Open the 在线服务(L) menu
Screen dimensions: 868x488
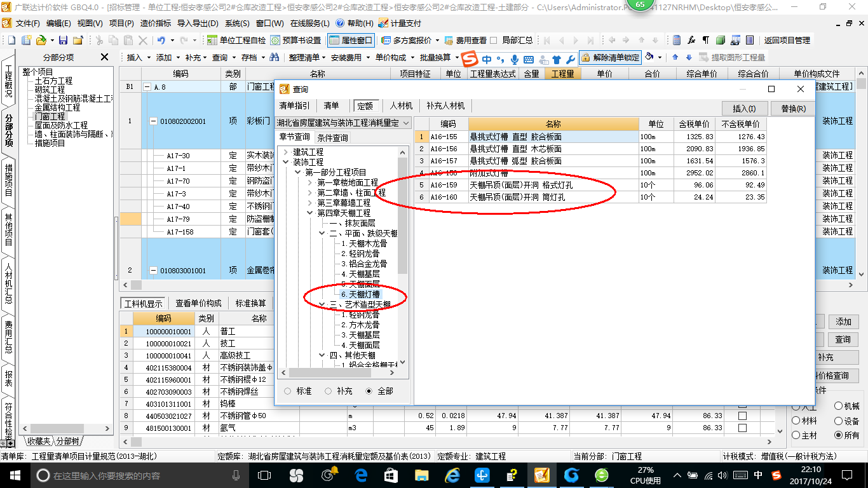click(310, 24)
